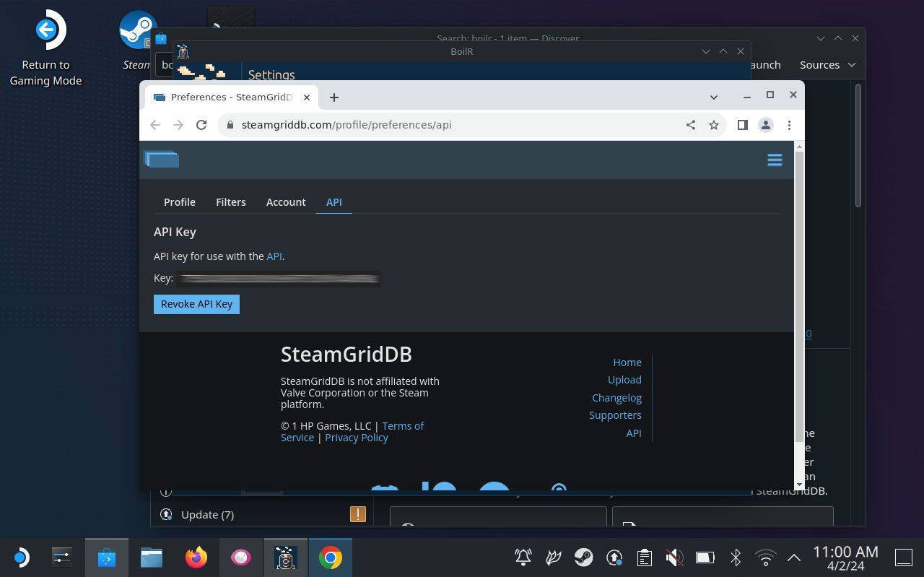Reload the SteamGridDB page

(201, 125)
